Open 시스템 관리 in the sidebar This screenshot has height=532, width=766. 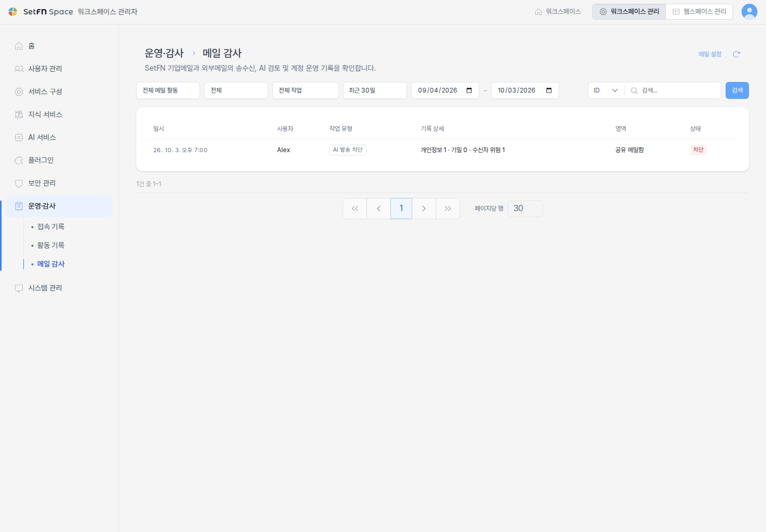(x=59, y=288)
